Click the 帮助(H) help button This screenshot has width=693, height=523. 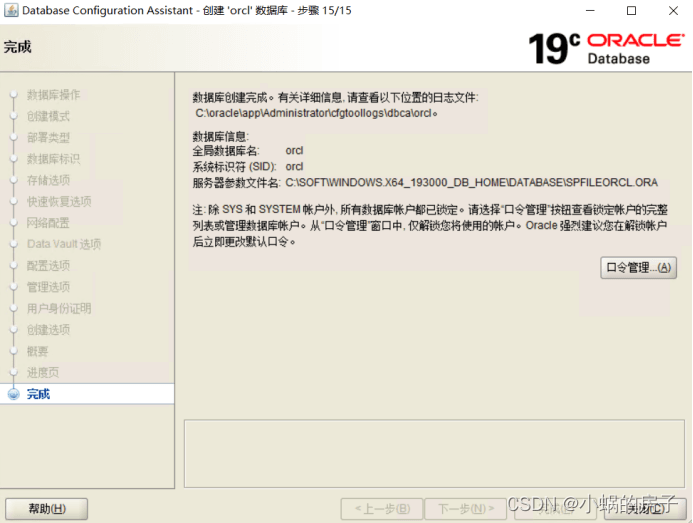coord(46,508)
